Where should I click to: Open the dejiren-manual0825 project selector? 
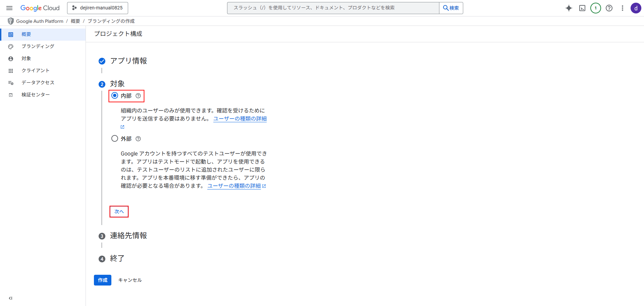(x=98, y=8)
